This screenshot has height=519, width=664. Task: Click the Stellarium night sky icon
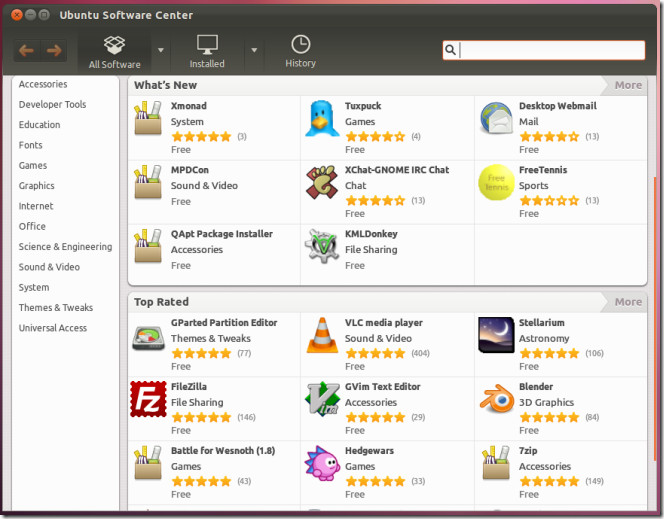pos(496,335)
